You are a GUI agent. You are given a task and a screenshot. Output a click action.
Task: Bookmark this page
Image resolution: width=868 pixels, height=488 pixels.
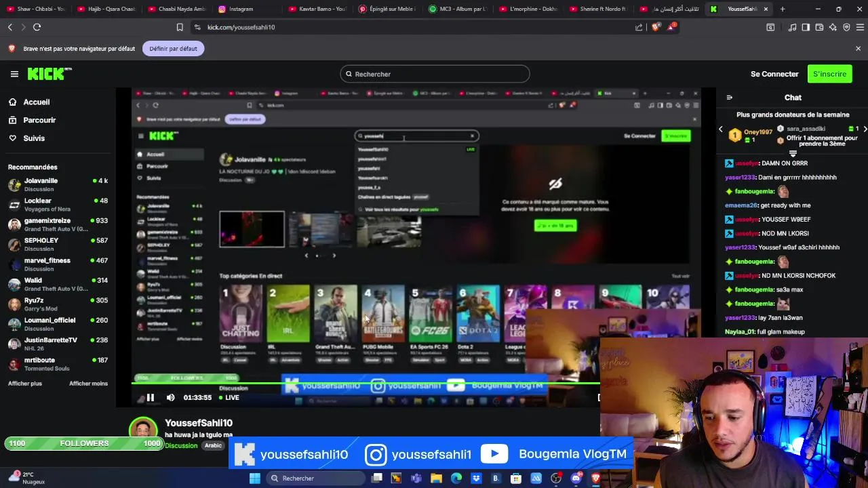tap(180, 27)
